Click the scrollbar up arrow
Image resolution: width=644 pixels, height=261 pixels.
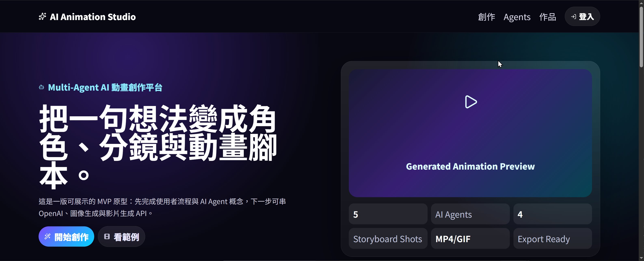[641, 3]
